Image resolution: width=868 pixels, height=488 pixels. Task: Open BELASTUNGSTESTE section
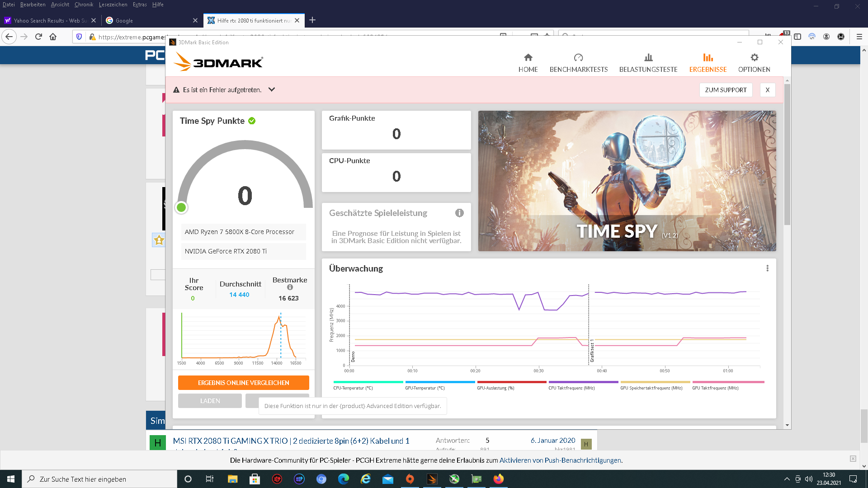pos(648,63)
